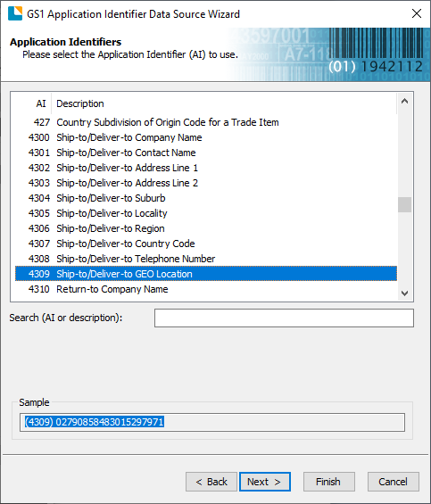
Task: Select 4300 Ship-to/Deliver-to Company Name
Action: coord(206,137)
